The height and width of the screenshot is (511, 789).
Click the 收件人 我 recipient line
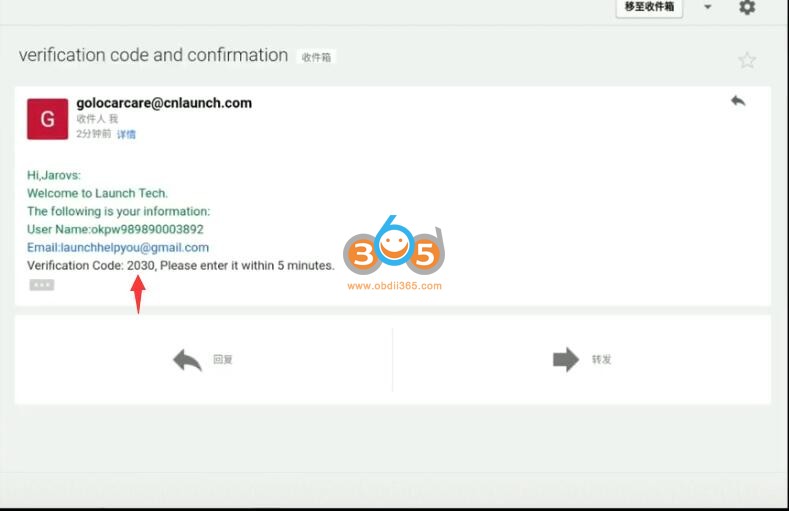pos(97,119)
